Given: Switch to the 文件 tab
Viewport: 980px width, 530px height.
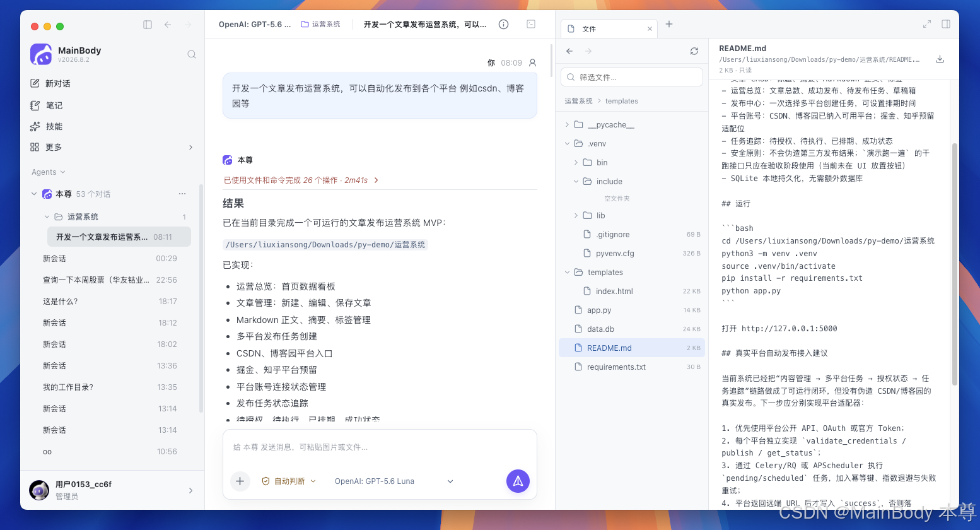Looking at the screenshot, I should [x=609, y=29].
